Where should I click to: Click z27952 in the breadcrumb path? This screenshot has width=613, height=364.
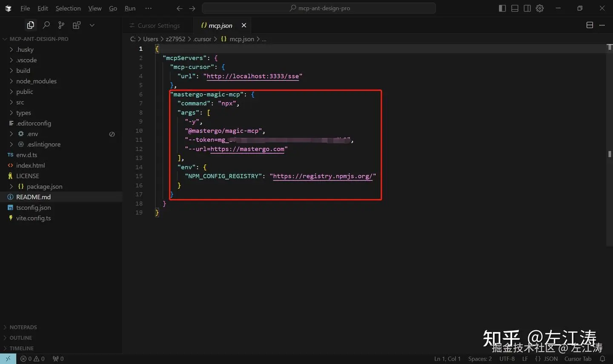coord(175,39)
